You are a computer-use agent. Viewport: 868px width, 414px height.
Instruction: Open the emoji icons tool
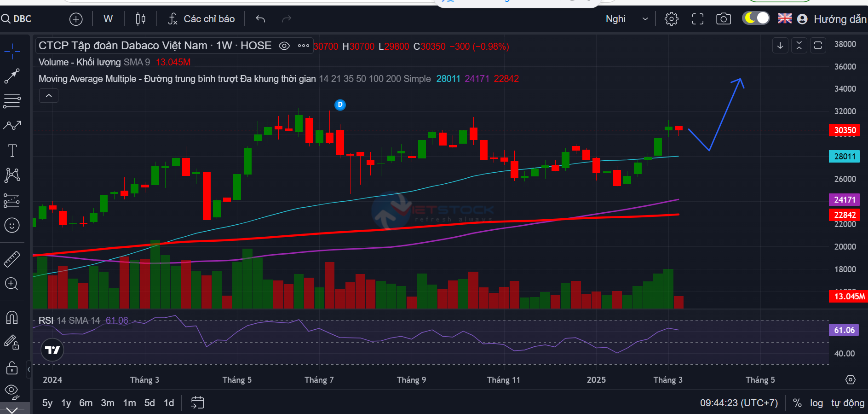[x=12, y=225]
